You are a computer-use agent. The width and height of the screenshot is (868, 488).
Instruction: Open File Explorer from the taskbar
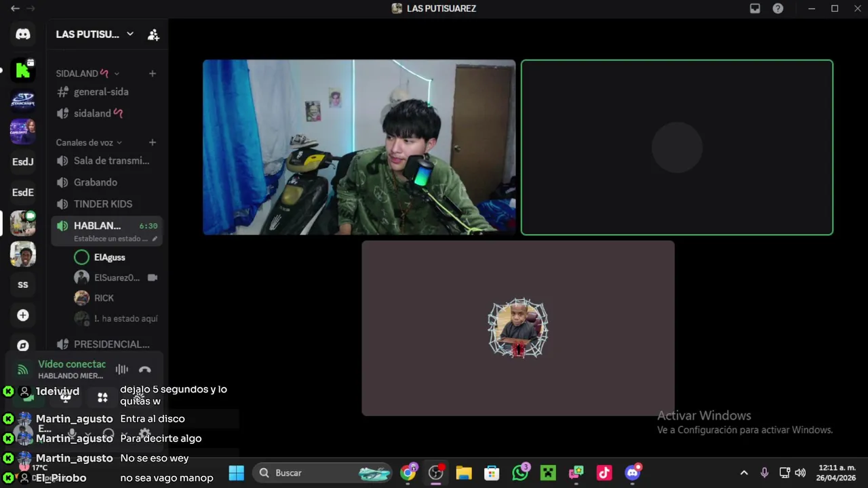[464, 472]
